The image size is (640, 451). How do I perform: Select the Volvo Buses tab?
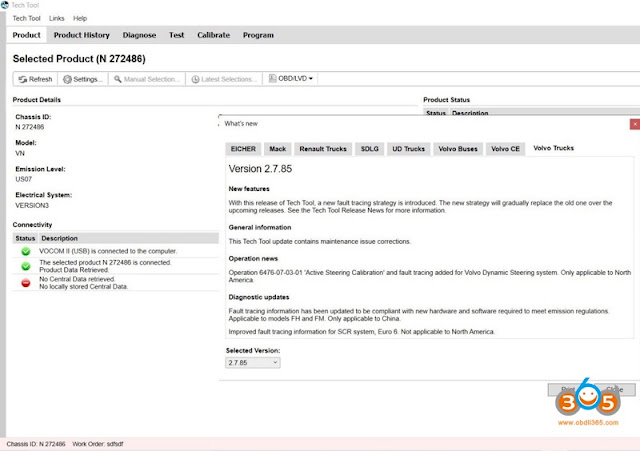click(458, 149)
